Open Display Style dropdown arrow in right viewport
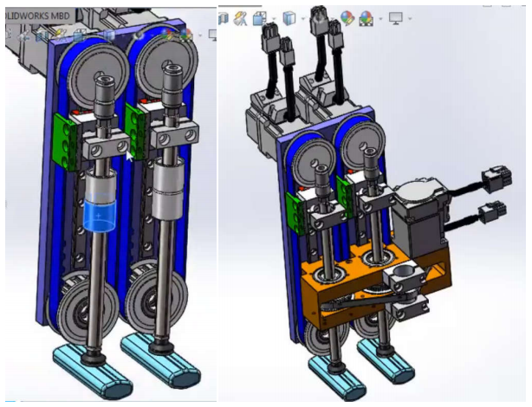This screenshot has height=407, width=532. 304,18
